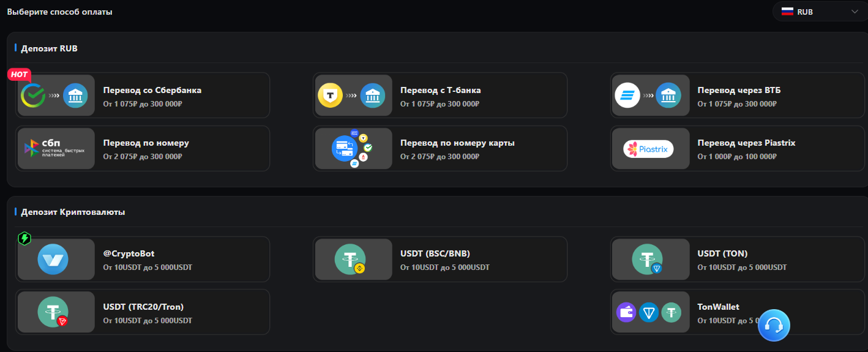This screenshot has height=352, width=868.
Task: Expand currency selector chevron arrow
Action: [855, 12]
